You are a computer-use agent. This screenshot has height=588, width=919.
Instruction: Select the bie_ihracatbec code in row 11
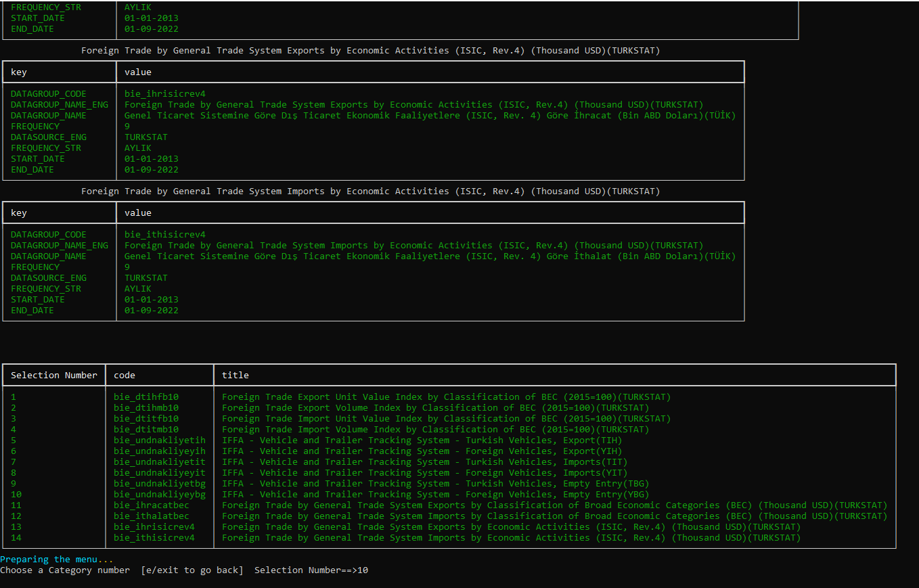point(152,505)
